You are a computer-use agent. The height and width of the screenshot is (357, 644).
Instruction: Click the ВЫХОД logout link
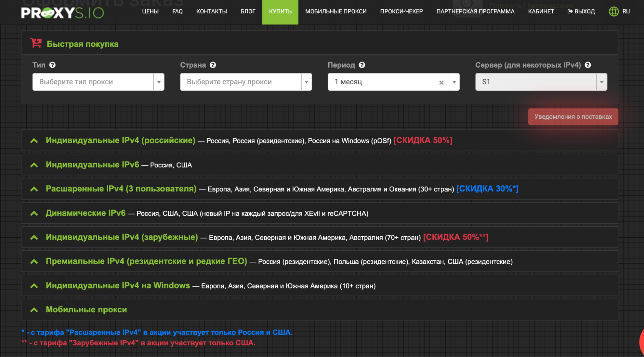(581, 11)
